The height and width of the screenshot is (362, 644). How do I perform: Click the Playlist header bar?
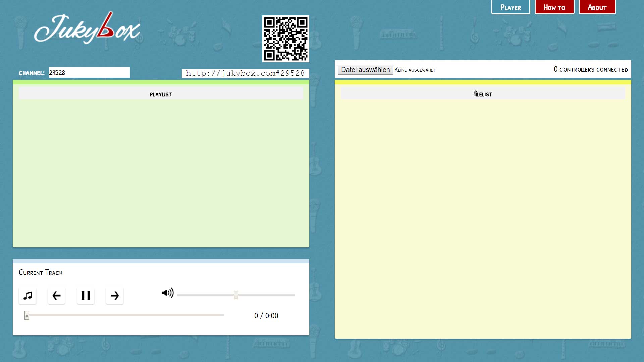[x=161, y=94]
